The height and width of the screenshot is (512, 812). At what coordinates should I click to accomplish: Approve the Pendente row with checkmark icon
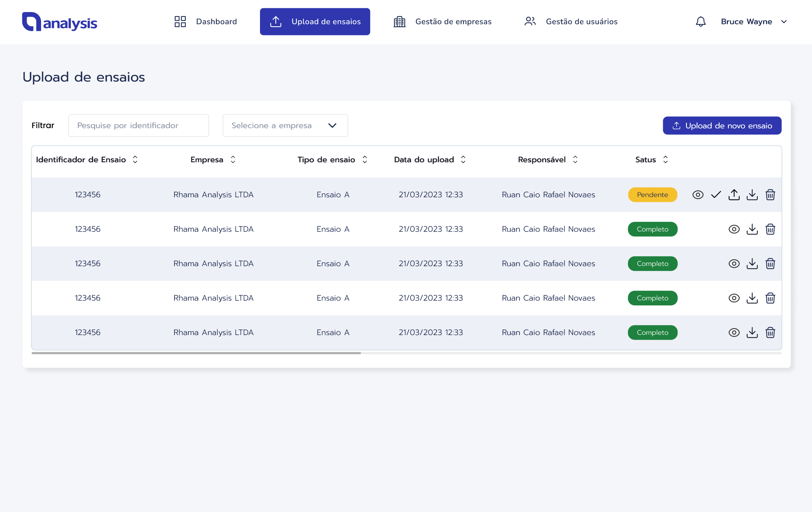[x=716, y=195]
